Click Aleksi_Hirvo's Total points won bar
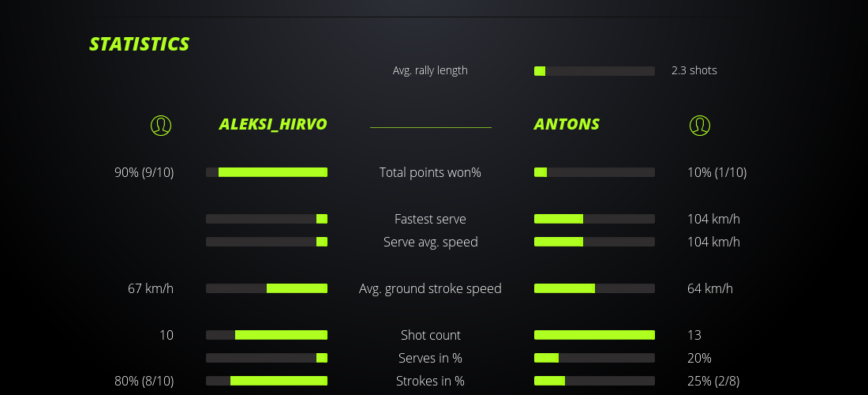Screen dimensions: 868x395 click(267, 172)
